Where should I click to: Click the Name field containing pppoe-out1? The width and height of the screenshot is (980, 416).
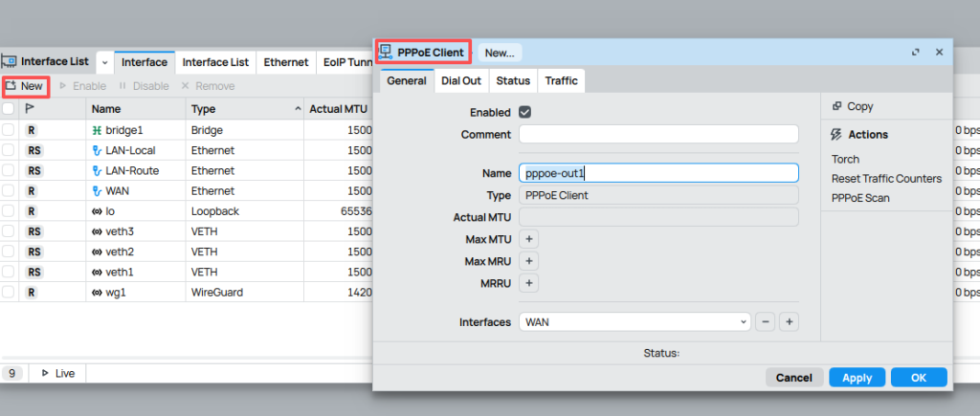[x=658, y=173]
